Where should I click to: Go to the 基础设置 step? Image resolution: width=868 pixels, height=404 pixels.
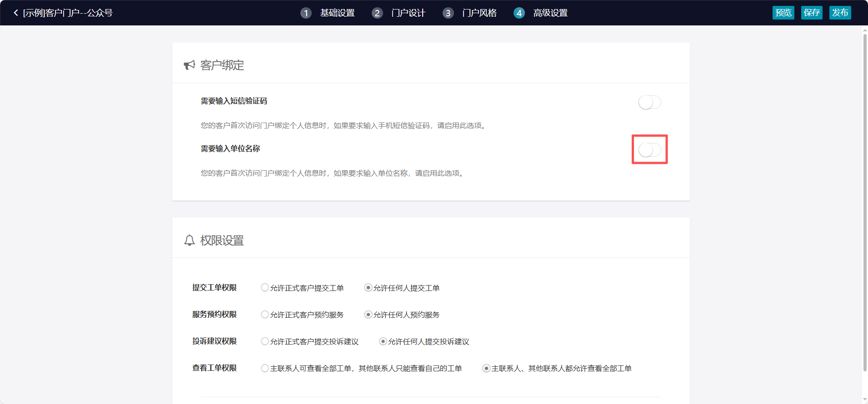tap(337, 13)
